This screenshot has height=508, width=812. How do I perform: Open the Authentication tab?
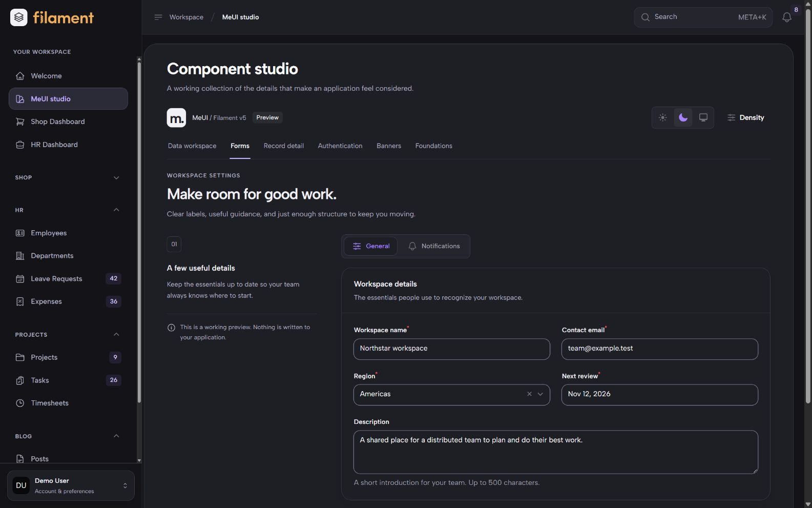coord(340,146)
